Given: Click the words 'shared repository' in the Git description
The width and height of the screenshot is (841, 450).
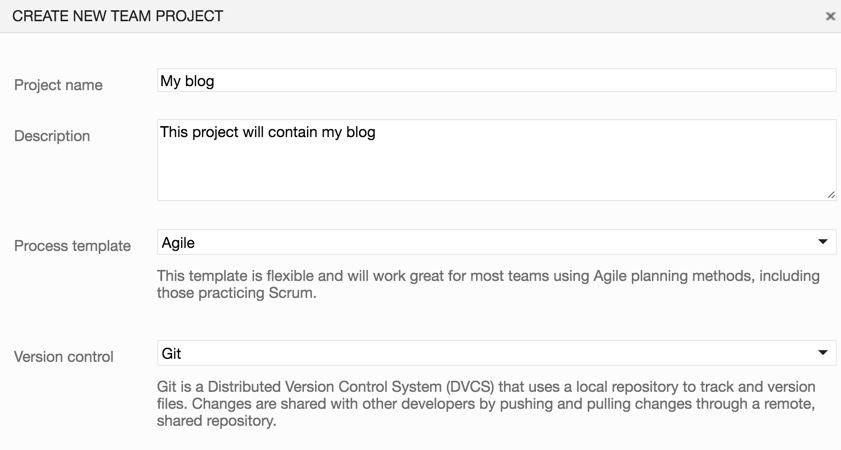Looking at the screenshot, I should 216,421.
